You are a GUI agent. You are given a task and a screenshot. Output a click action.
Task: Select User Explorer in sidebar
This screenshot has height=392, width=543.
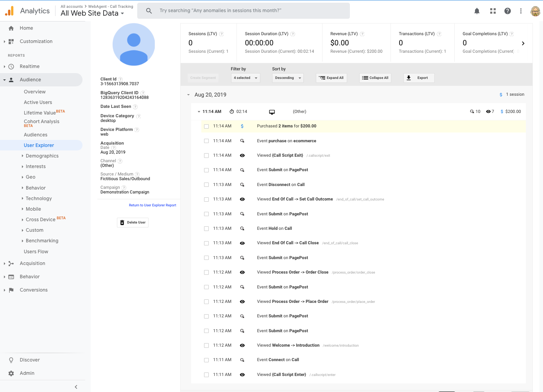[39, 145]
